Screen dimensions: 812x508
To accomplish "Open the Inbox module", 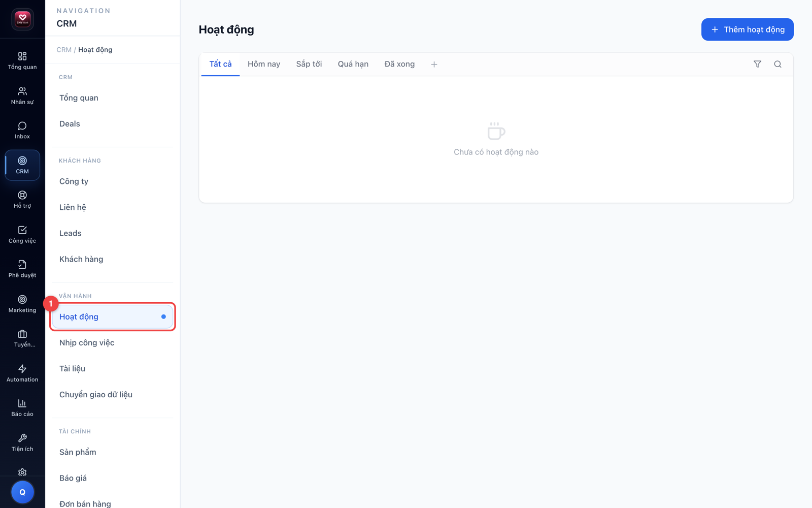I will click(x=22, y=130).
